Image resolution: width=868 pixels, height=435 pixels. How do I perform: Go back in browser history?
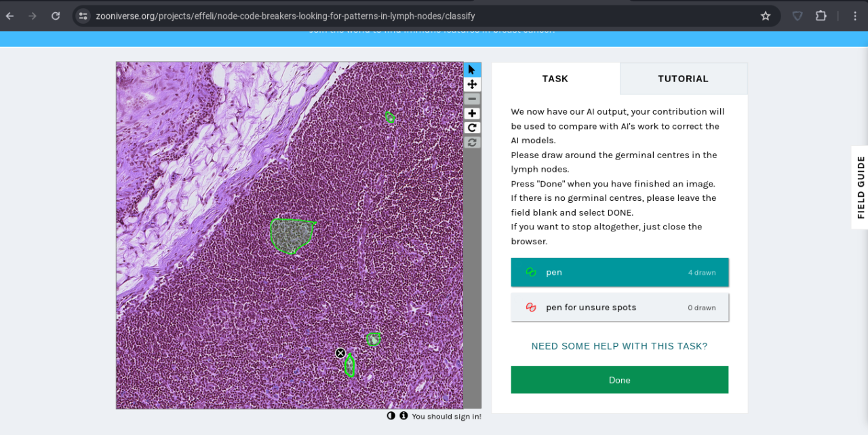10,16
